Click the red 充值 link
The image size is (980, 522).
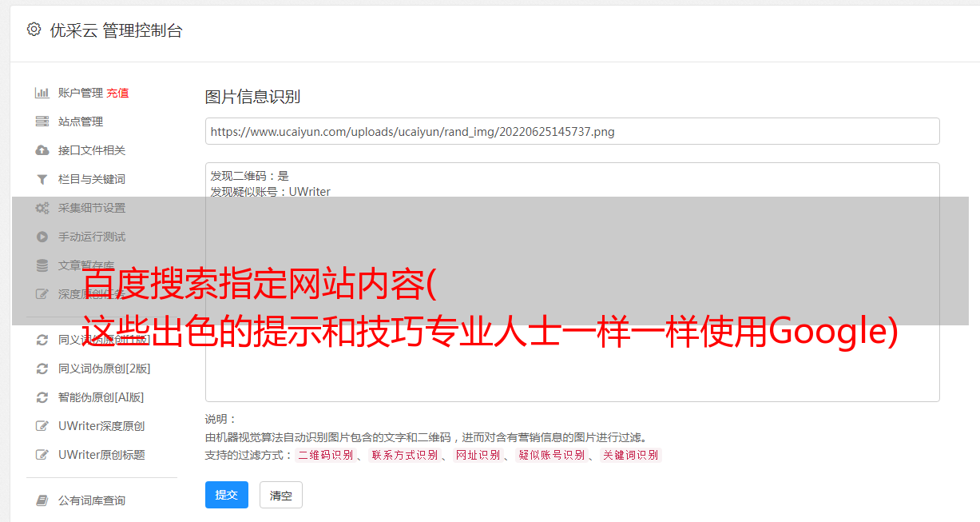pos(117,93)
